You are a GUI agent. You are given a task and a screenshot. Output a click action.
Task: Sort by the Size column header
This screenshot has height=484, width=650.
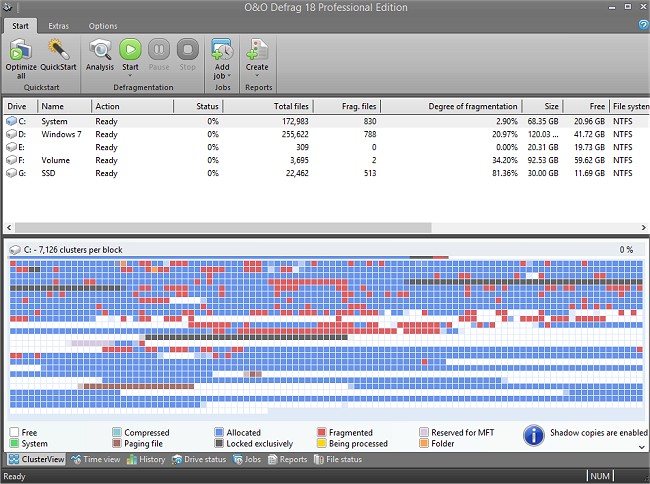click(542, 106)
